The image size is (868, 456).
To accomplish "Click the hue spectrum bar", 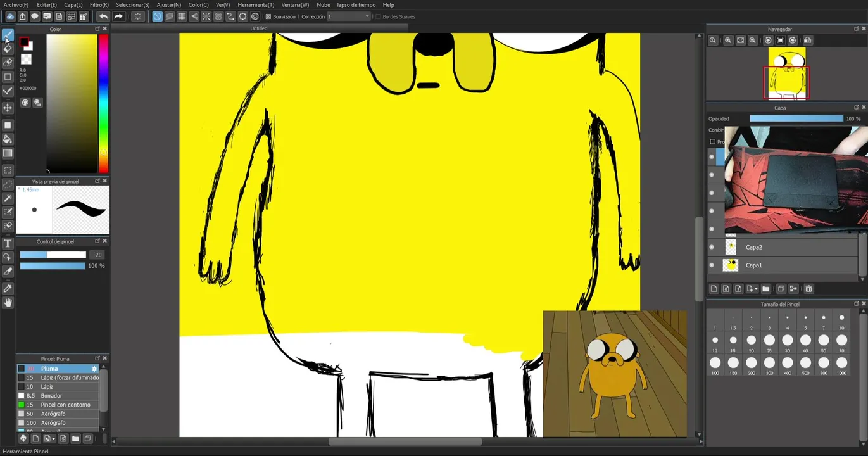I will pos(103,103).
